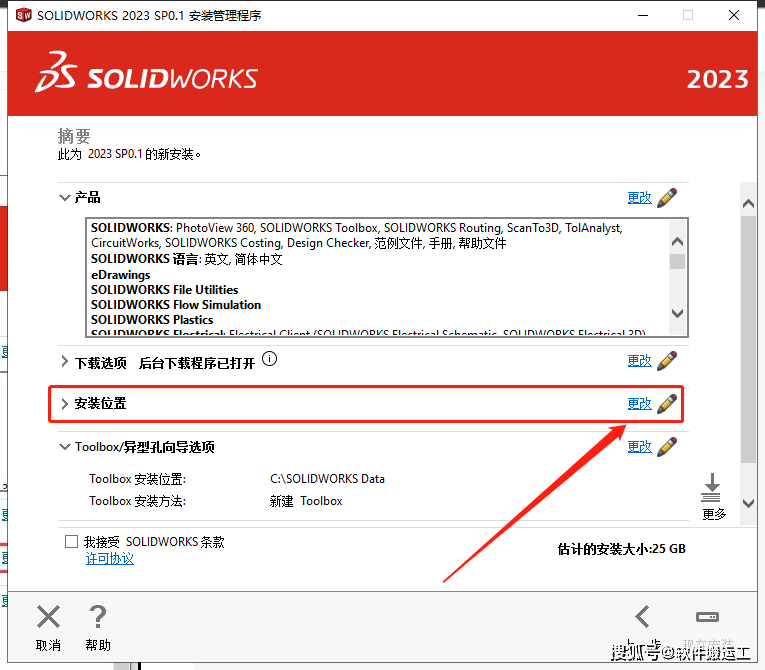This screenshot has height=670, width=765.
Task: Click the Toolbox 安装位置: label
Action: click(138, 479)
